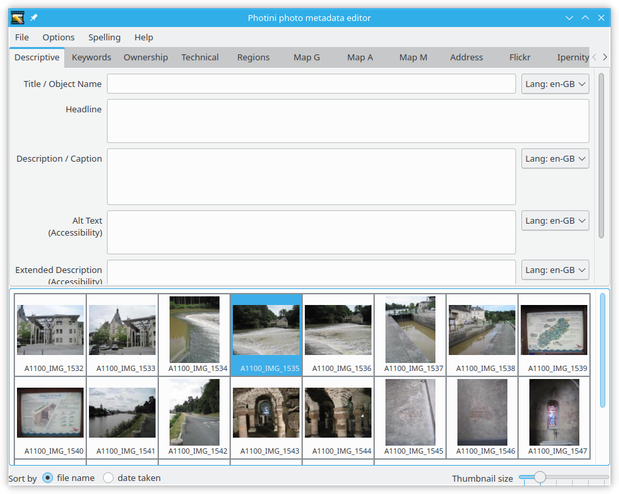Click in the Description / Caption text box
This screenshot has width=619, height=494.
[311, 177]
